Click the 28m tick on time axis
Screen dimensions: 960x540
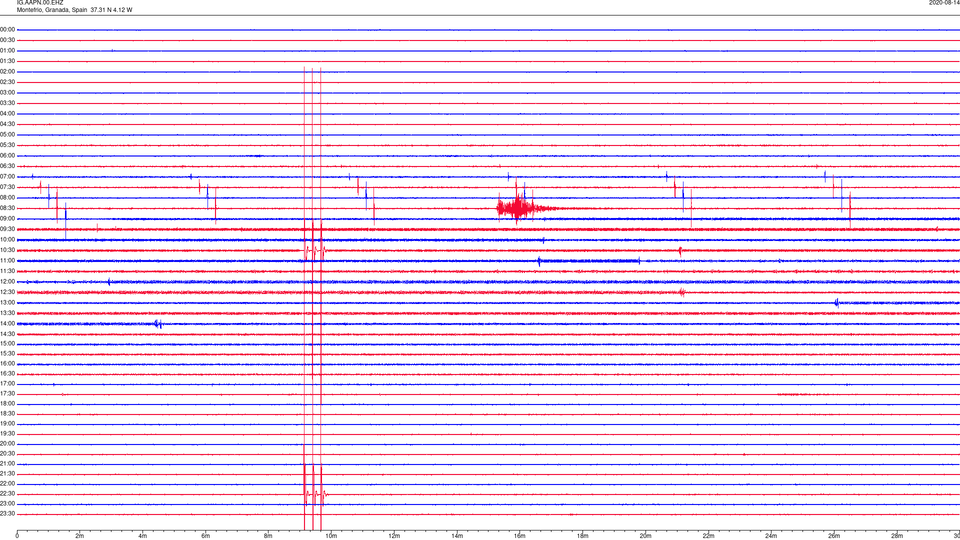(x=896, y=536)
